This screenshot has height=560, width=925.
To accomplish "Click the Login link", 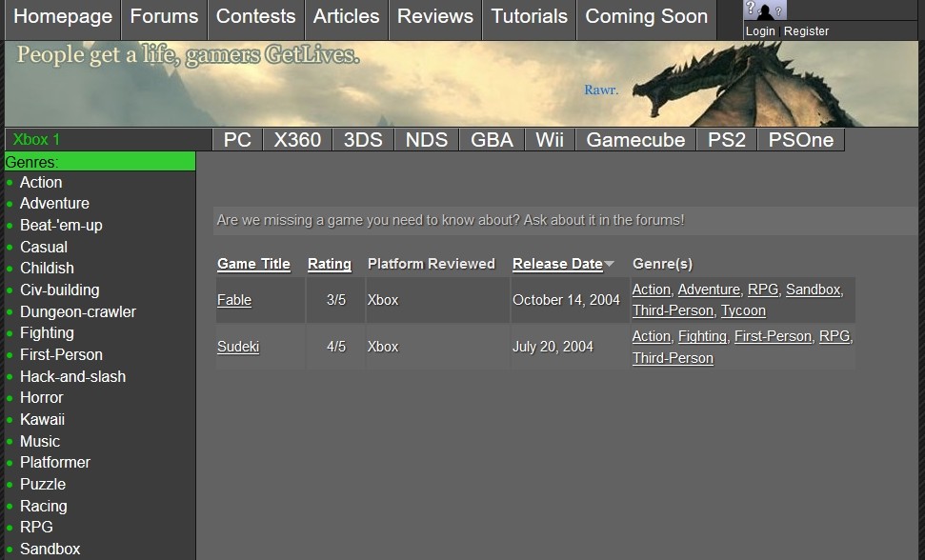I will click(x=760, y=31).
